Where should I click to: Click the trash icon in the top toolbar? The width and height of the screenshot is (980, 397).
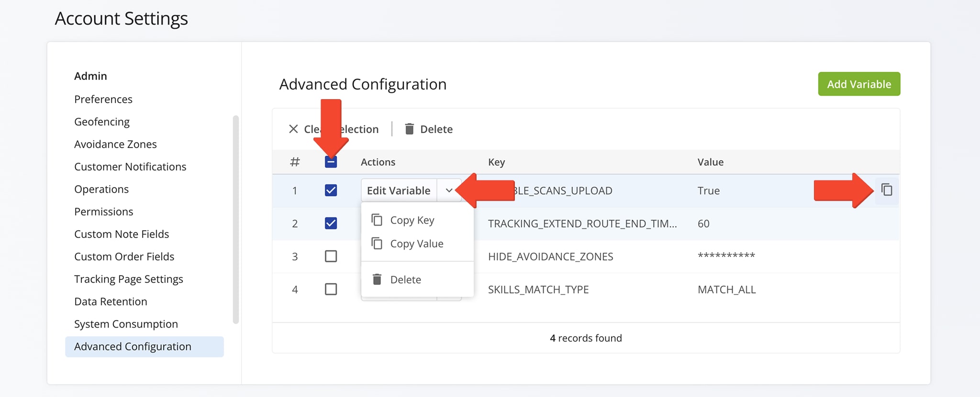click(409, 129)
